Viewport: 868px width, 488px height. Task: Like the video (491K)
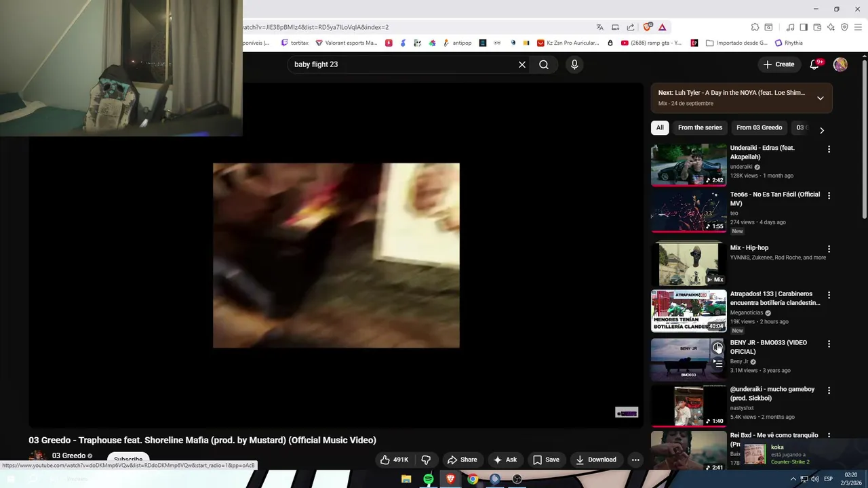click(x=394, y=460)
